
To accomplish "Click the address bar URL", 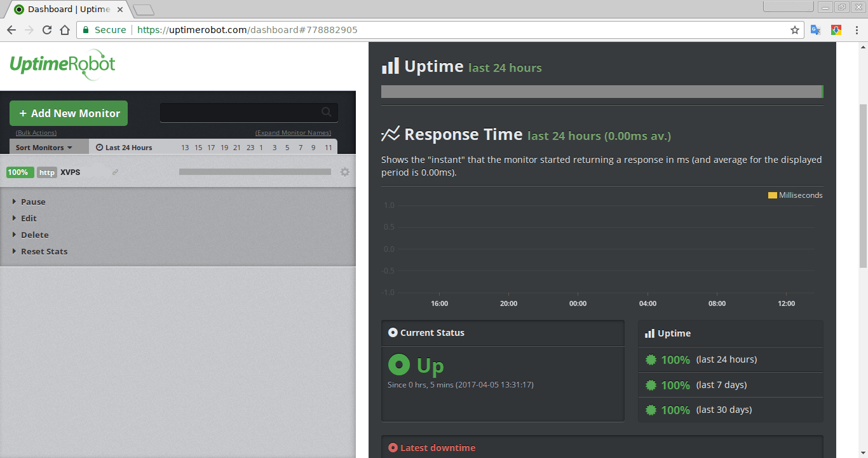I will click(x=247, y=30).
